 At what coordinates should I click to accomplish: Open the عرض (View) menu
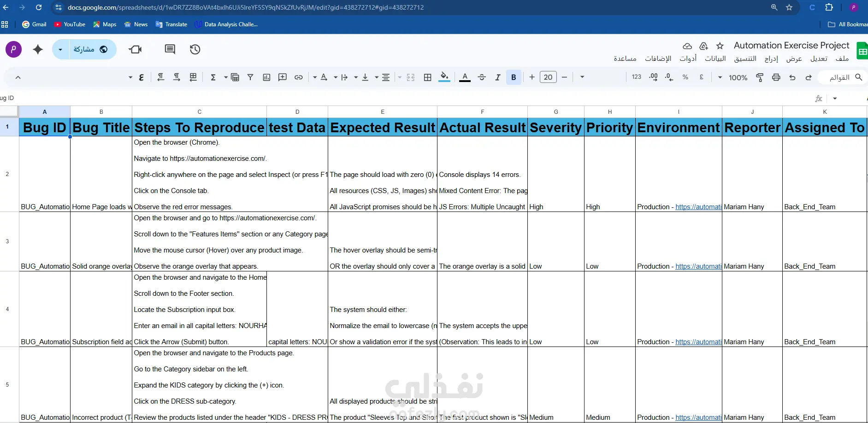pos(794,59)
